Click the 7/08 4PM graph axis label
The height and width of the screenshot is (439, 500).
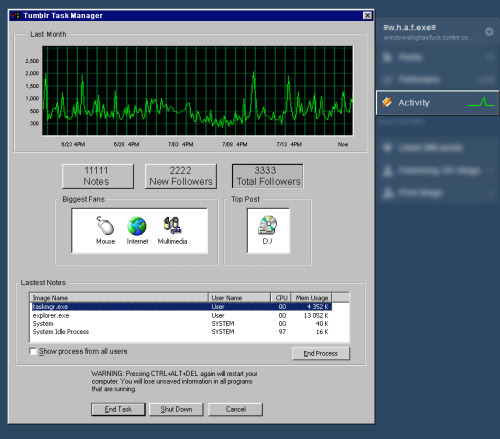click(235, 144)
